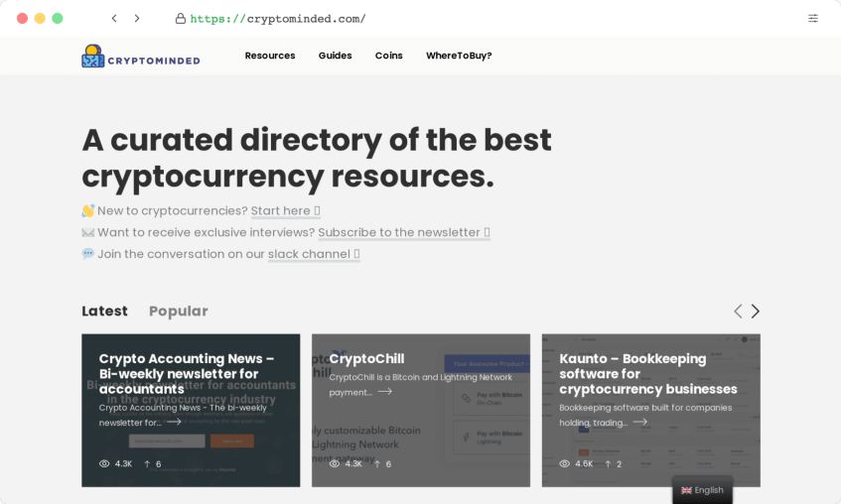This screenshot has height=504, width=841.
Task: Click the arrow after Crypto Accounting News description
Action: coord(173,422)
